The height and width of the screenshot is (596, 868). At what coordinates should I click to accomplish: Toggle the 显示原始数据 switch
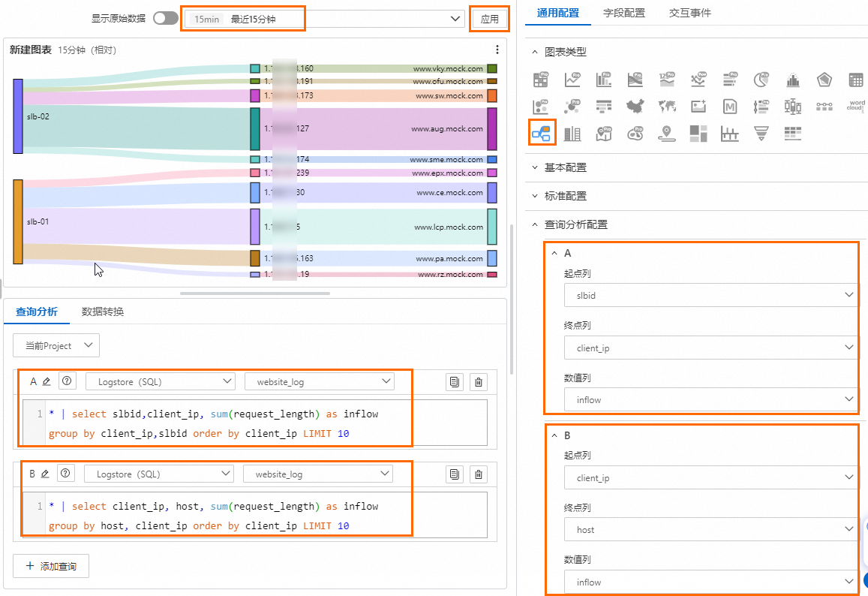166,18
